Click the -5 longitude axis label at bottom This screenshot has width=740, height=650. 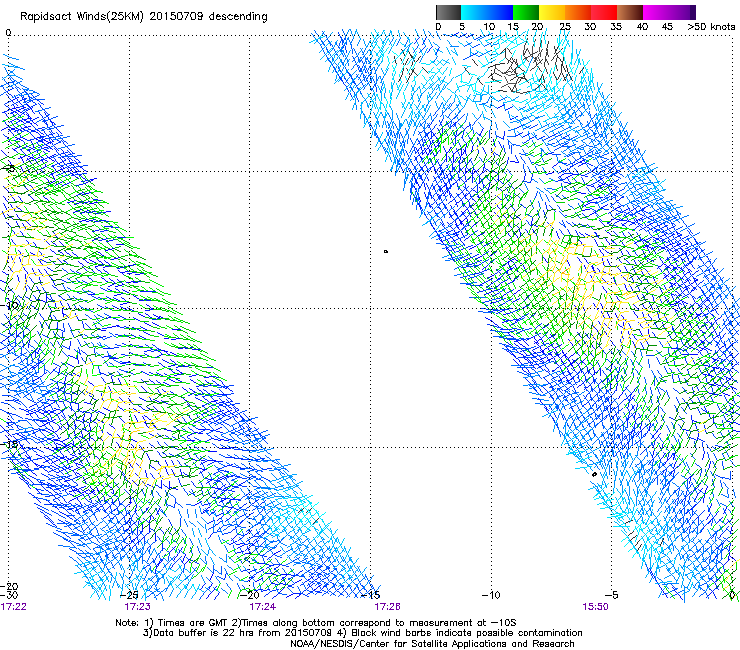[611, 595]
